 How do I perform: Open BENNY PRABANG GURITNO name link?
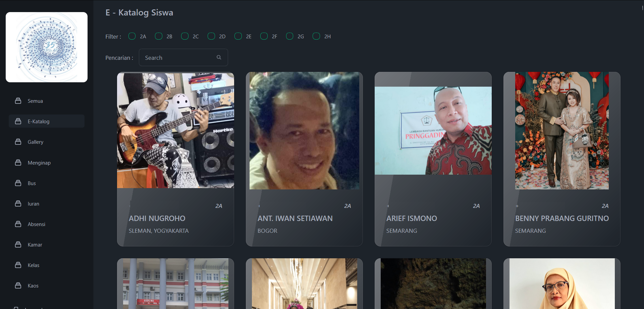[562, 218]
